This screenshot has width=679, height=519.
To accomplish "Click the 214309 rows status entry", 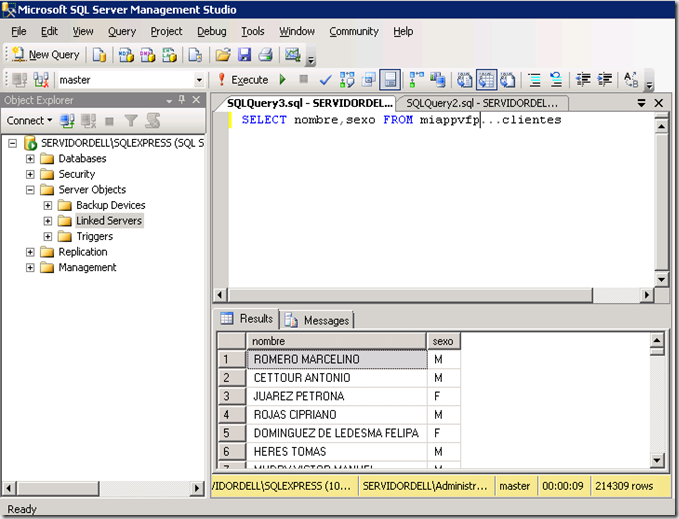I will 624,486.
